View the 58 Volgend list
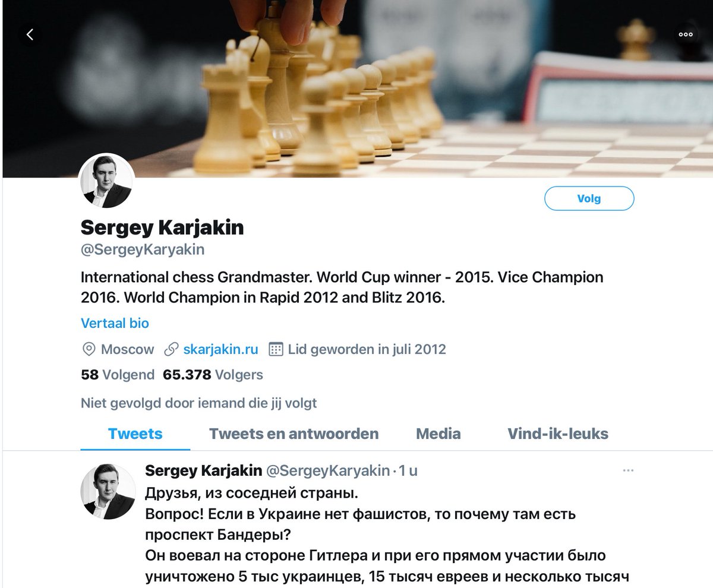This screenshot has height=588, width=713. (118, 375)
